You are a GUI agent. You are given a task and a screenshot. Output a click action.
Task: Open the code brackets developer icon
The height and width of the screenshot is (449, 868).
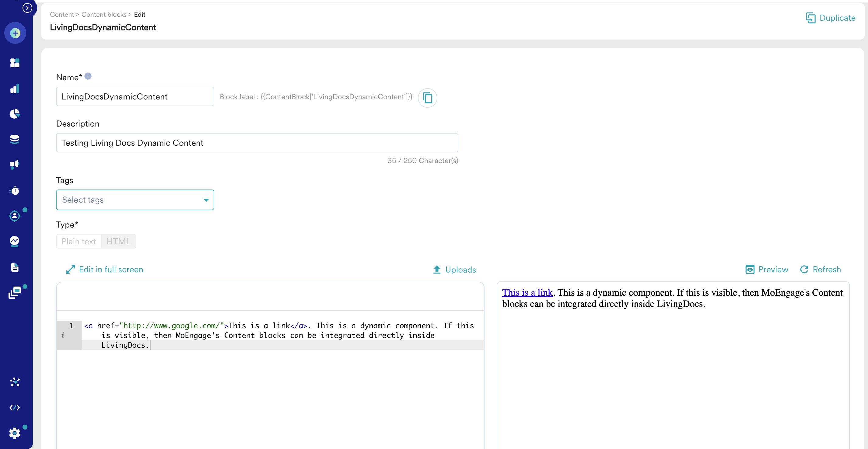[x=15, y=408]
